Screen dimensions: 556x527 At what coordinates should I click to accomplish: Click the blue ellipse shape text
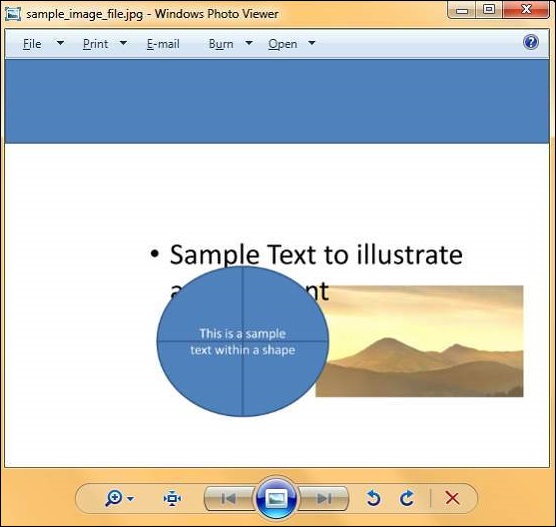click(x=243, y=342)
